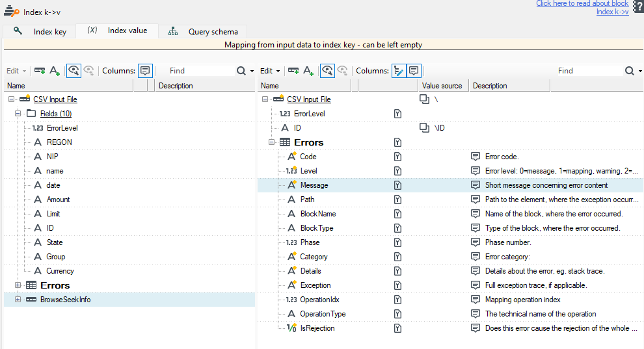
Task: Expand Errors node in left tree
Action: pyautogui.click(x=18, y=285)
